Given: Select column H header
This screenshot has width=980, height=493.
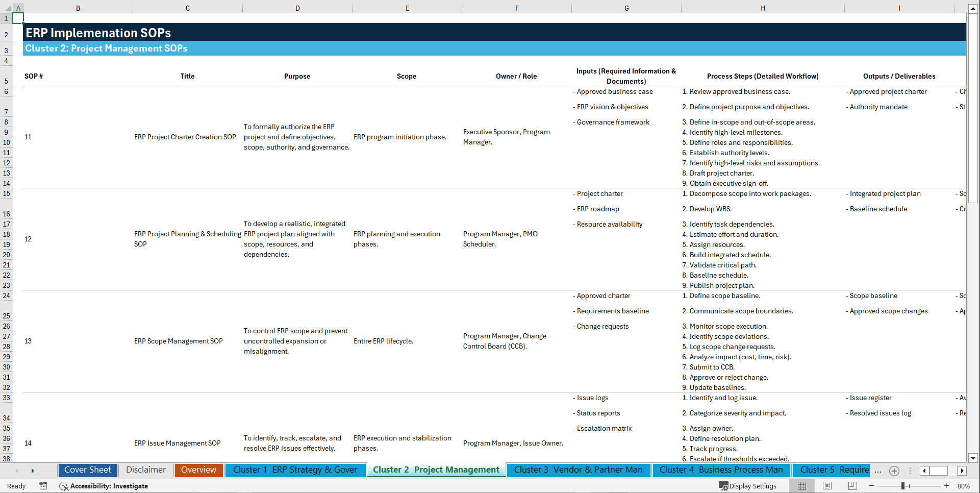Looking at the screenshot, I should [x=762, y=8].
